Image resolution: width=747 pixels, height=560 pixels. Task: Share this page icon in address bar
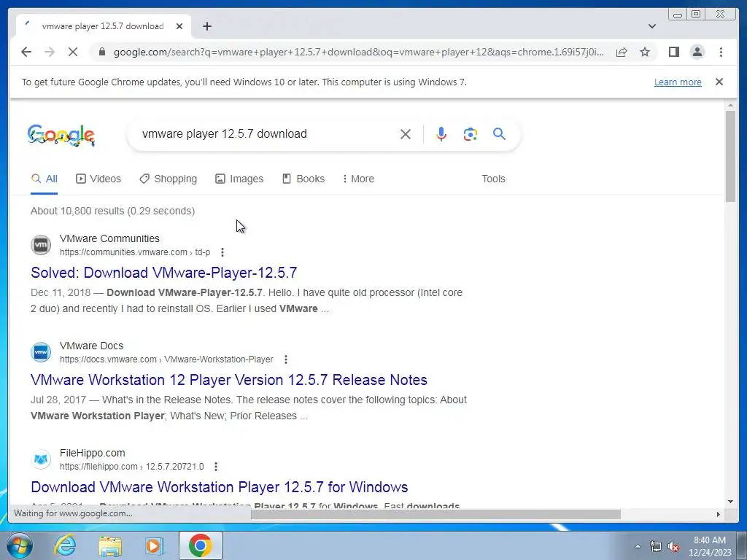point(622,52)
